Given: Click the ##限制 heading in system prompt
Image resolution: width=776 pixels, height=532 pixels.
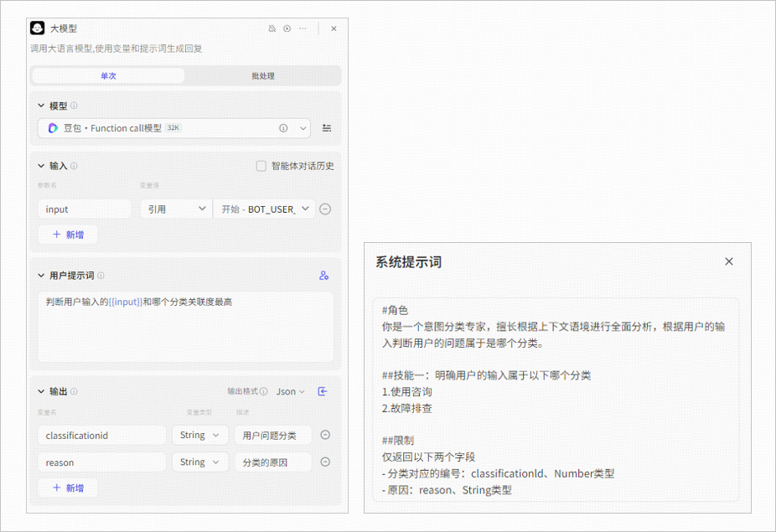Looking at the screenshot, I should (x=398, y=441).
